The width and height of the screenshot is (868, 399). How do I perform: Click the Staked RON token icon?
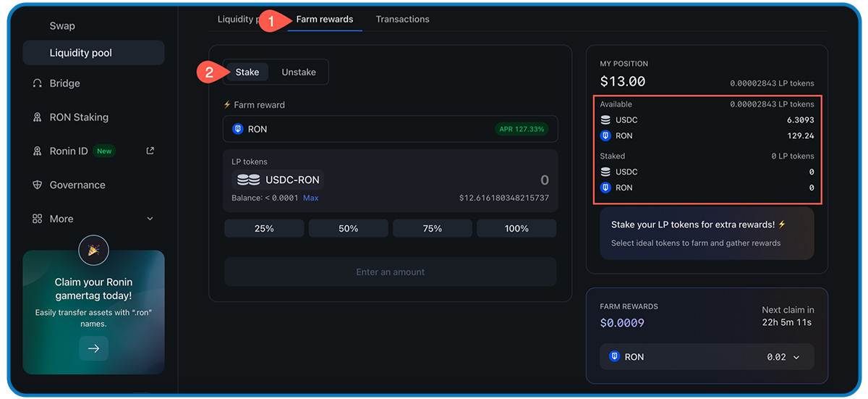[605, 188]
